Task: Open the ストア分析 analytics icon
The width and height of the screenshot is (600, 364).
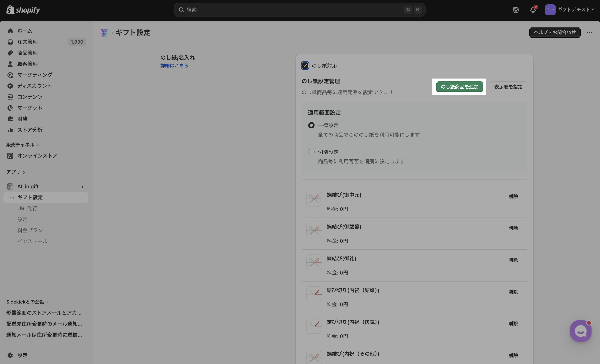Action: (x=10, y=130)
